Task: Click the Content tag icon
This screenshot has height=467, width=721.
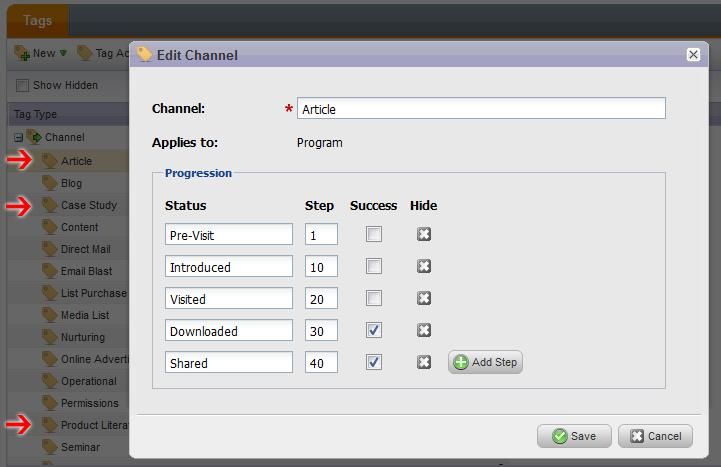Action: pyautogui.click(x=50, y=227)
